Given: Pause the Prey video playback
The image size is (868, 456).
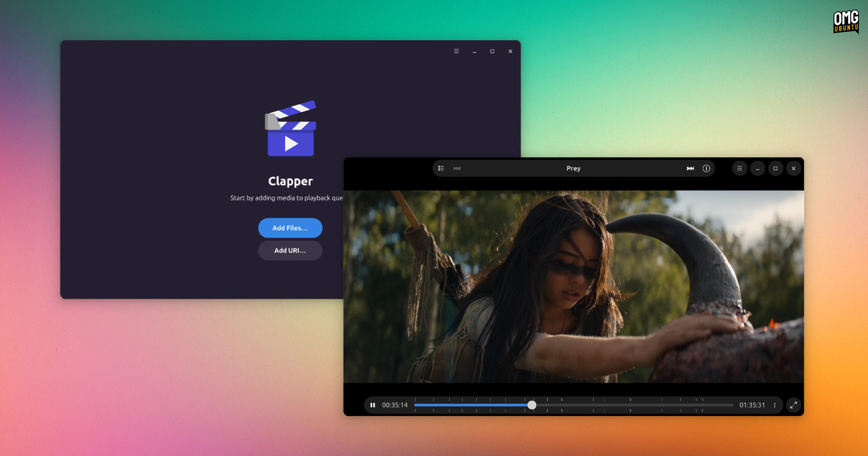Looking at the screenshot, I should (x=373, y=405).
